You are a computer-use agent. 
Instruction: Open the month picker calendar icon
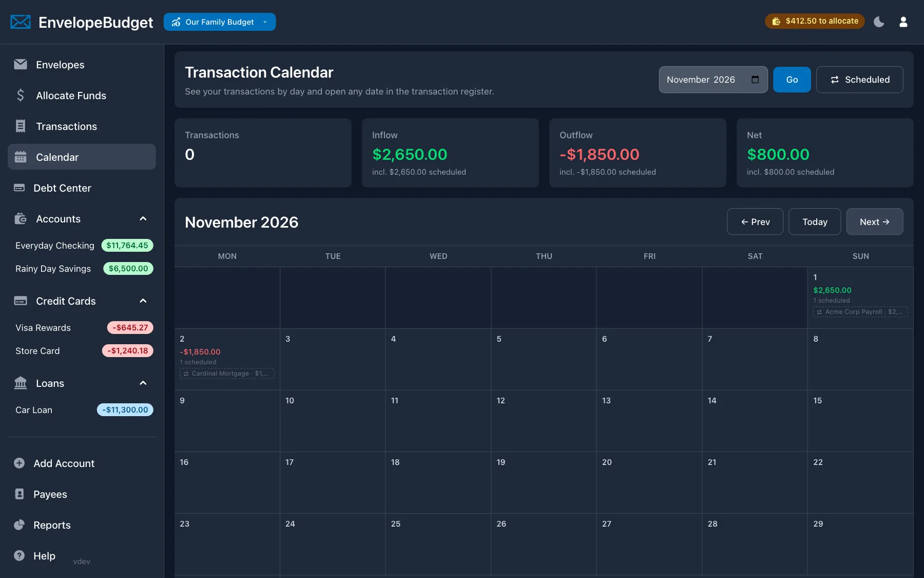pos(755,80)
